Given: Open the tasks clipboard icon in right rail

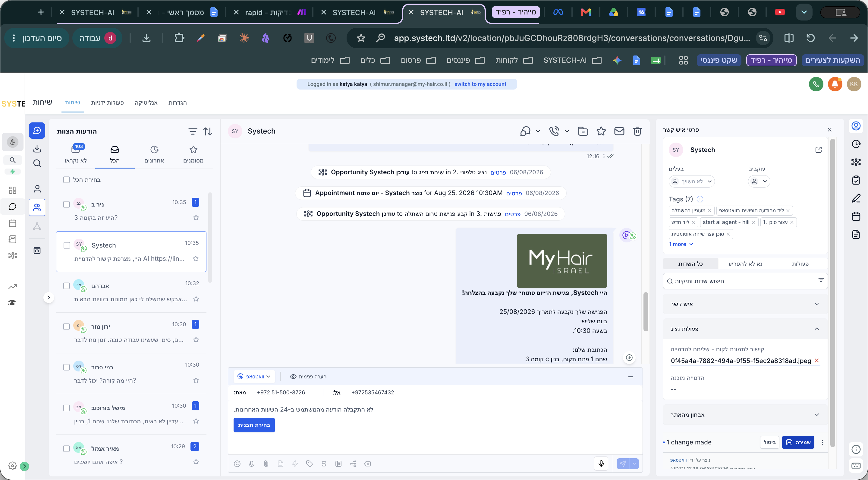Looking at the screenshot, I should (856, 180).
